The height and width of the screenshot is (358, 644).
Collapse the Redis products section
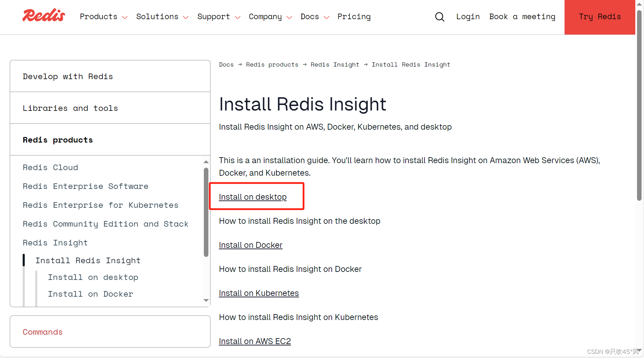point(110,140)
